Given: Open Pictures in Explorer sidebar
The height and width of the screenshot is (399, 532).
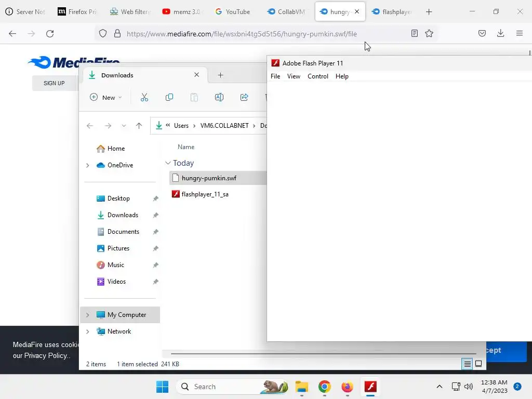Looking at the screenshot, I should point(118,248).
